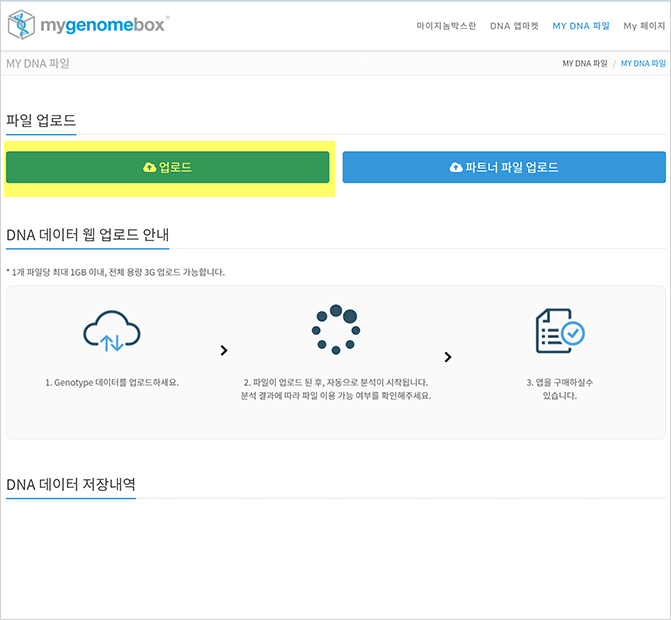Click the chevron between steps 1 and 2
671x620 pixels.
[224, 351]
